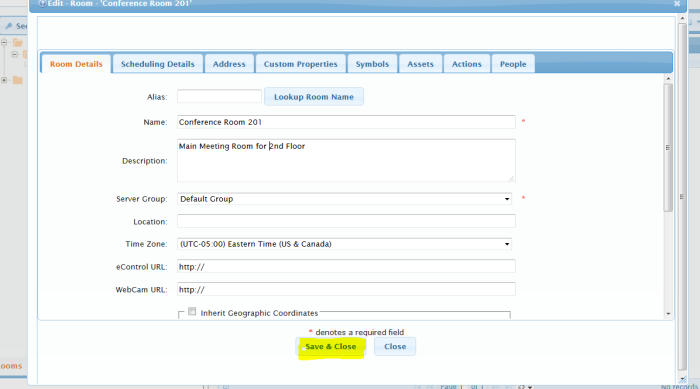This screenshot has width=700, height=389.
Task: Open the People tab
Action: pos(513,64)
